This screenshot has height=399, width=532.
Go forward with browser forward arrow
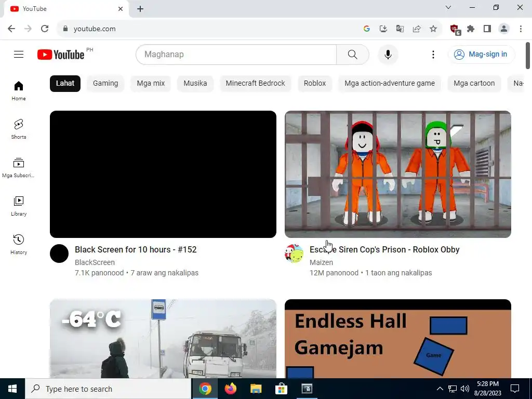coord(28,29)
